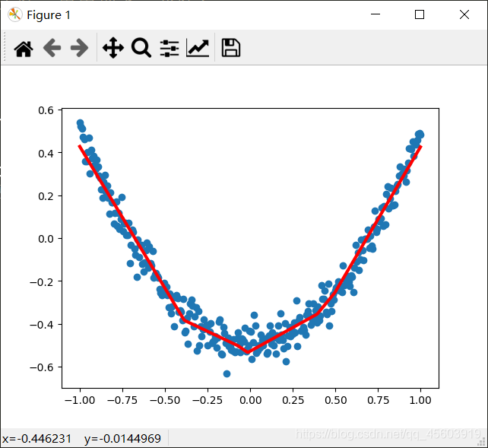Screen dimensions: 488x448
Task: Go back to previous view arrow
Action: [52, 48]
